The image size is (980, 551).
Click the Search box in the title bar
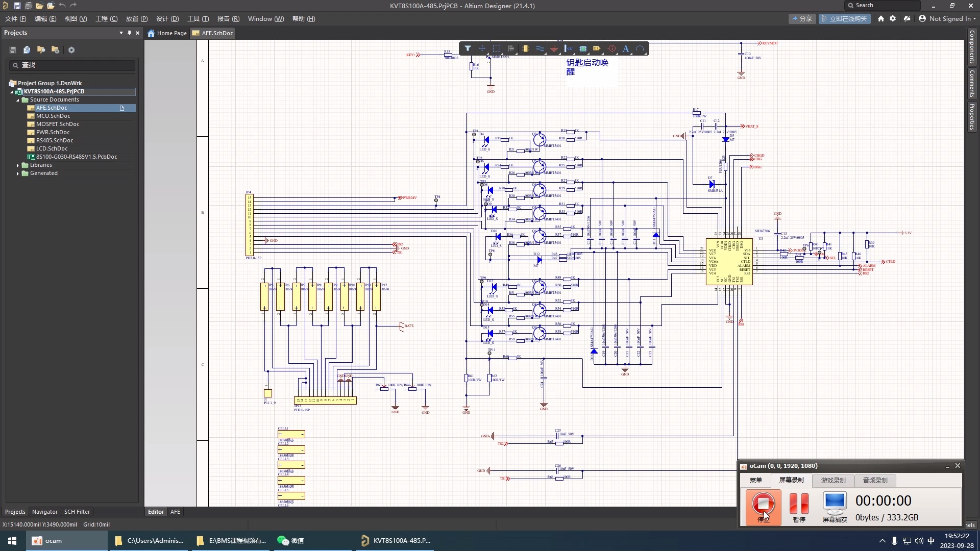click(x=883, y=6)
